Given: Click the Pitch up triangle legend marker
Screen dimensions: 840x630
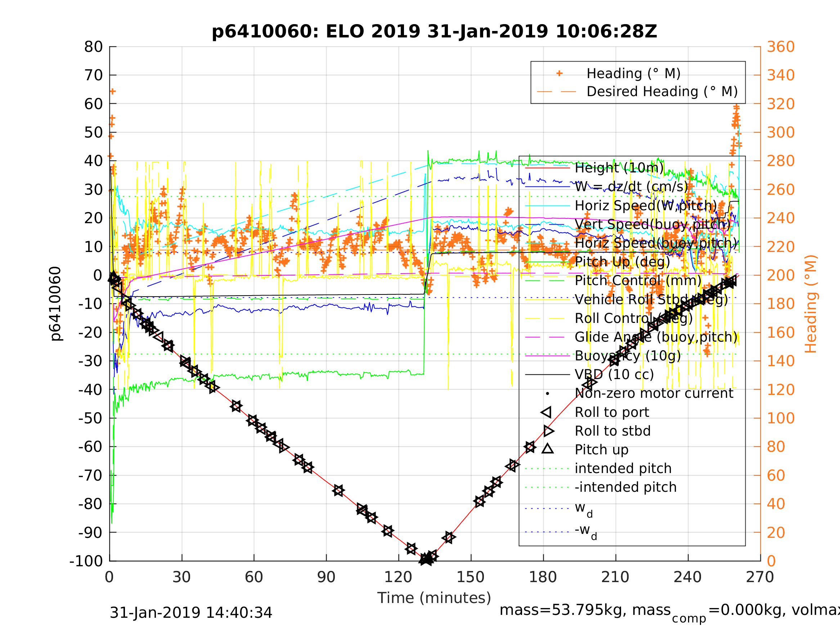Looking at the screenshot, I should click(x=547, y=449).
